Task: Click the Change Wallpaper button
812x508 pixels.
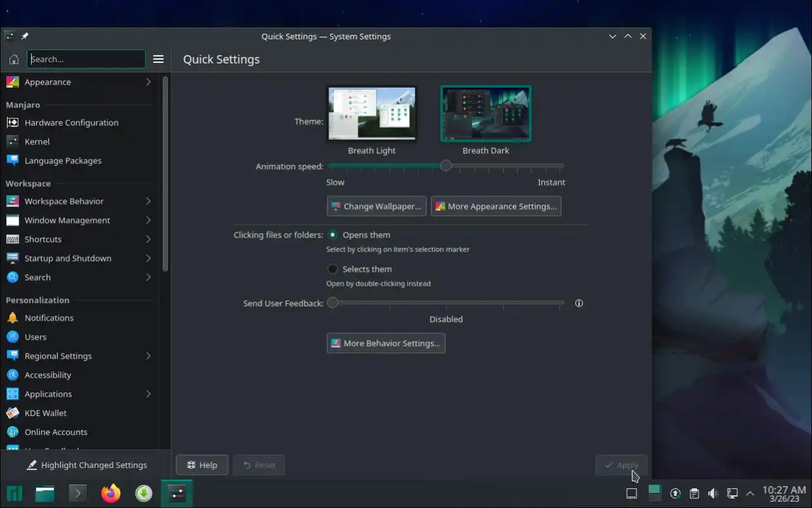Action: [376, 206]
